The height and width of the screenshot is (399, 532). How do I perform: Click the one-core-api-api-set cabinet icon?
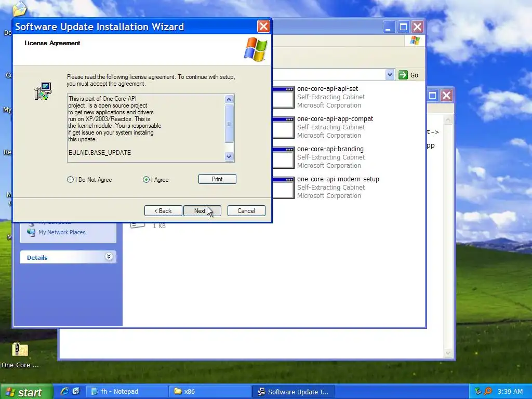click(x=283, y=97)
